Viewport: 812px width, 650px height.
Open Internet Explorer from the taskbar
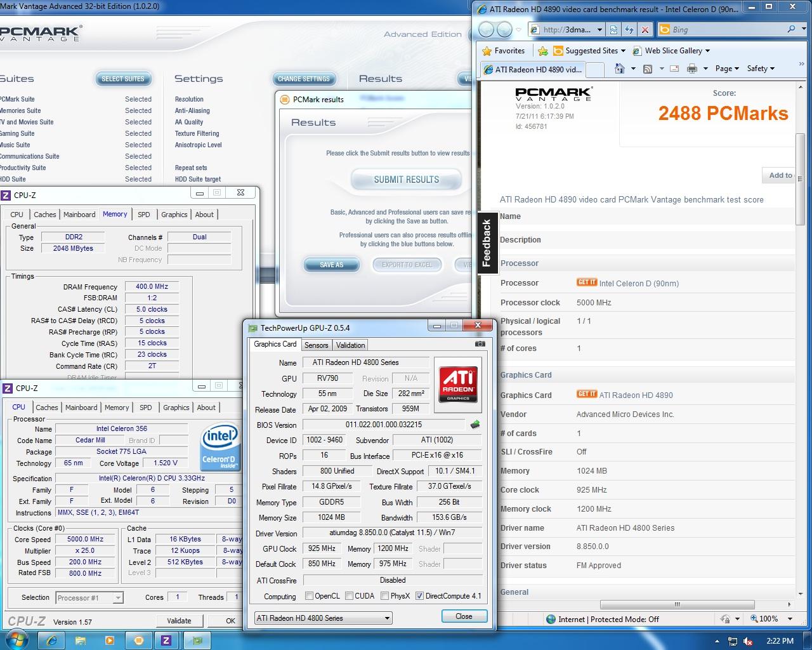point(52,640)
